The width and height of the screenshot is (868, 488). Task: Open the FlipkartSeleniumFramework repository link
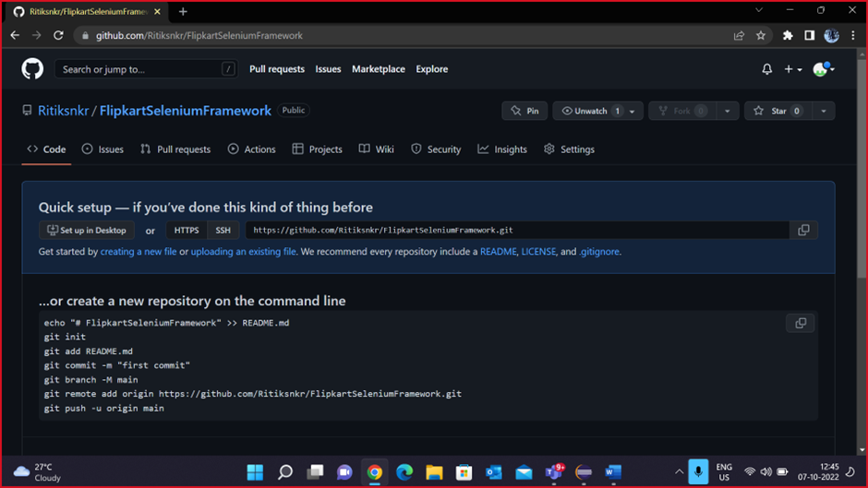(186, 111)
